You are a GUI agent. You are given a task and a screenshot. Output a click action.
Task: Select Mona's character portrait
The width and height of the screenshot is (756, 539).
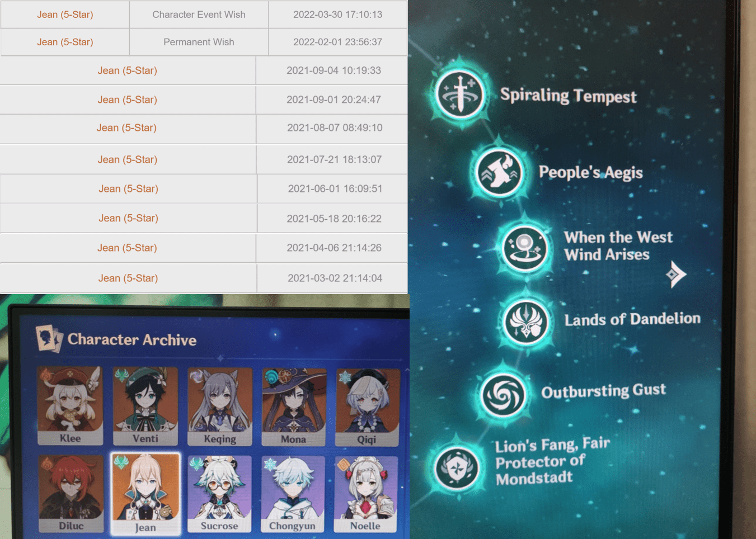pyautogui.click(x=293, y=406)
